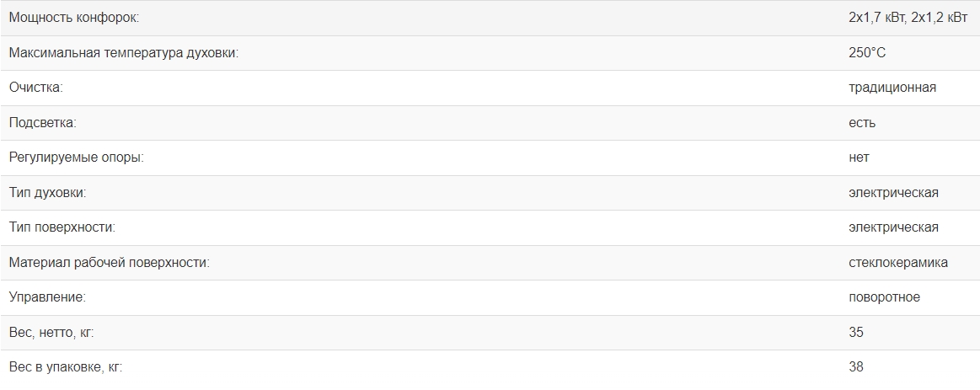Click the '250°C' temperature value

pos(867,53)
